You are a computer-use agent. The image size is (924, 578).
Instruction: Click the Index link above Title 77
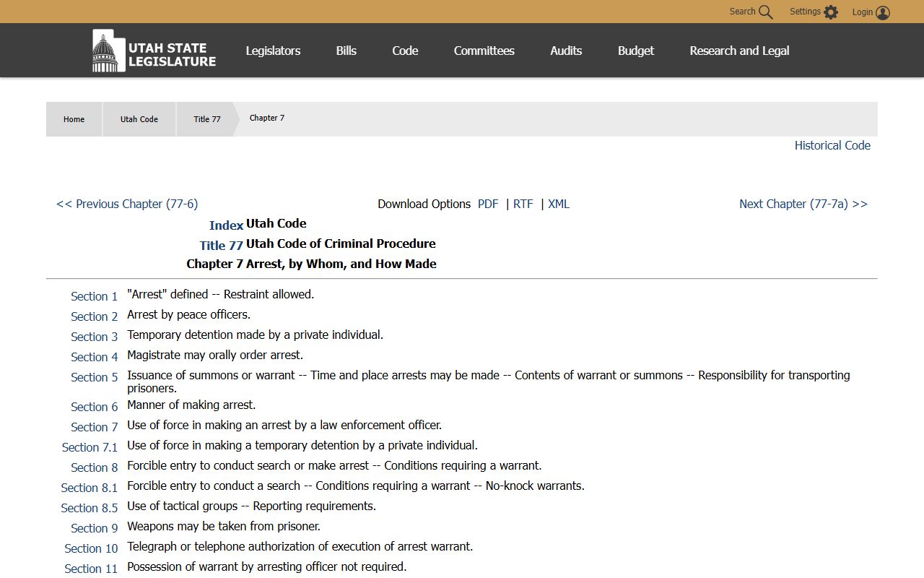coord(226,225)
